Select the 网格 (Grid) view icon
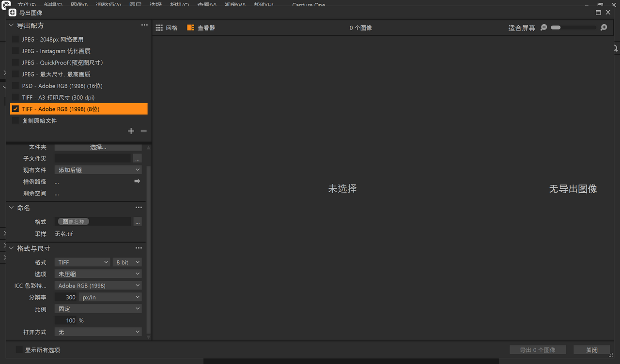The image size is (620, 364). [159, 28]
